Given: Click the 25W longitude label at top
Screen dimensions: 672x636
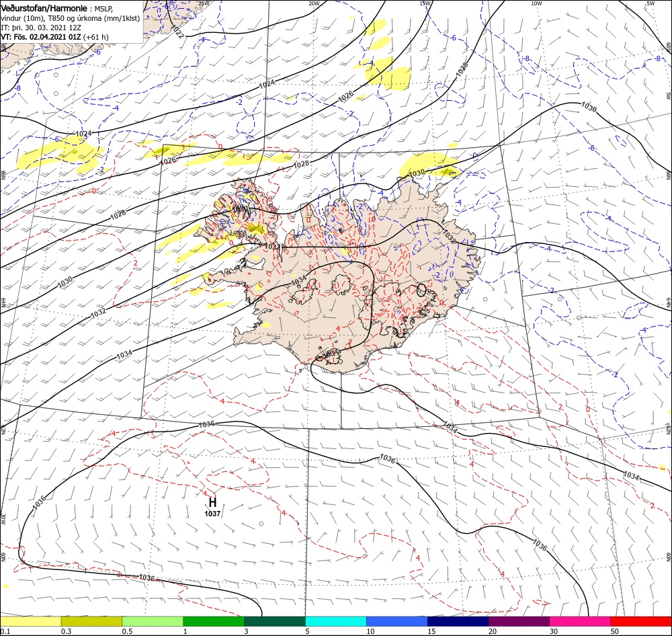Looking at the screenshot, I should coord(204,3).
